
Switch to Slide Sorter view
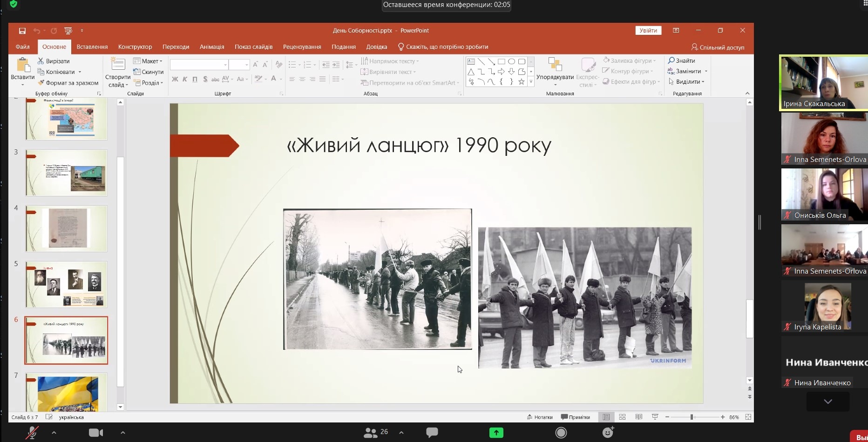[x=622, y=417]
